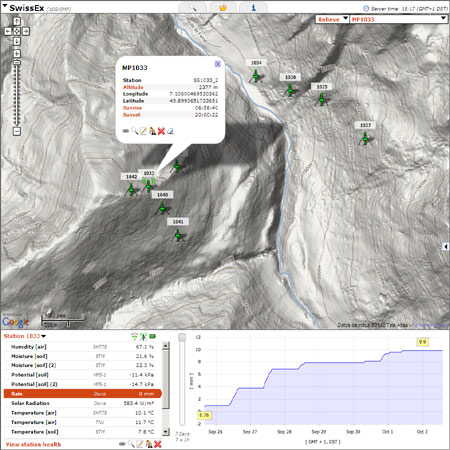The width and height of the screenshot is (450, 450).
Task: Select station marker 1033 on the map
Action: coord(148,185)
